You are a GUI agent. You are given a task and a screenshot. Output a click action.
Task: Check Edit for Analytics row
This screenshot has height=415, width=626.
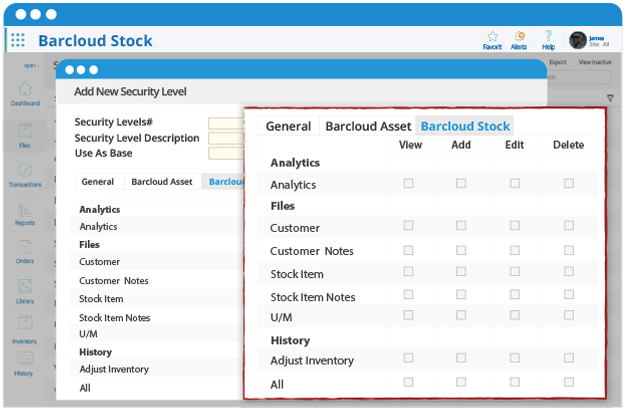(515, 183)
